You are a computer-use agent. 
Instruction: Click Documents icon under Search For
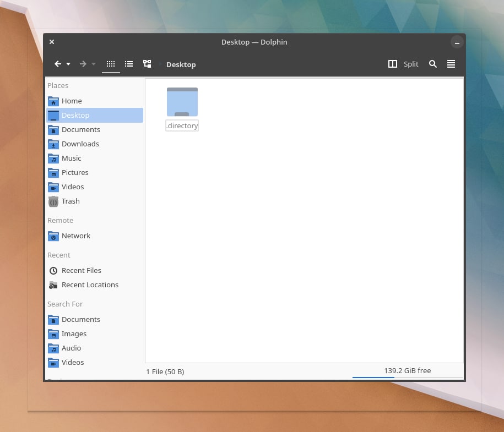53,320
